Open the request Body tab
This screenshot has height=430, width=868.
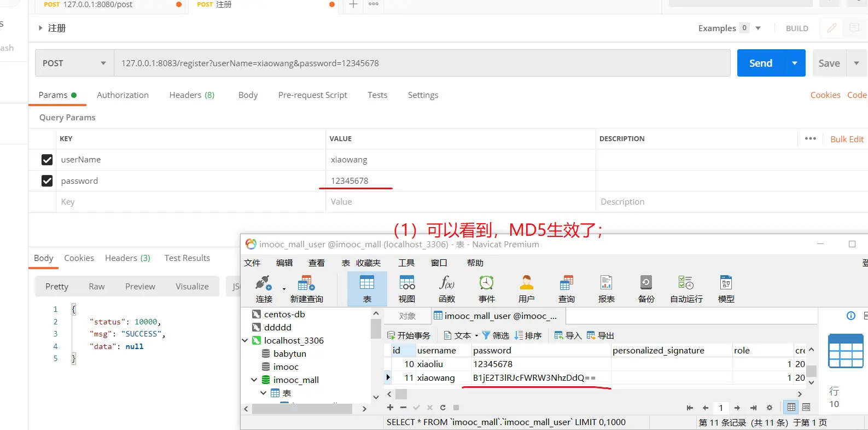(x=248, y=95)
